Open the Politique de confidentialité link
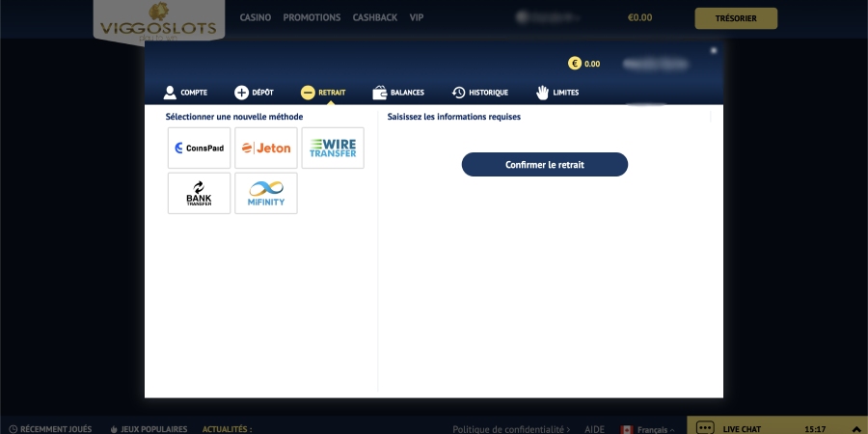Viewport: 868px width, 434px height. coord(510,428)
